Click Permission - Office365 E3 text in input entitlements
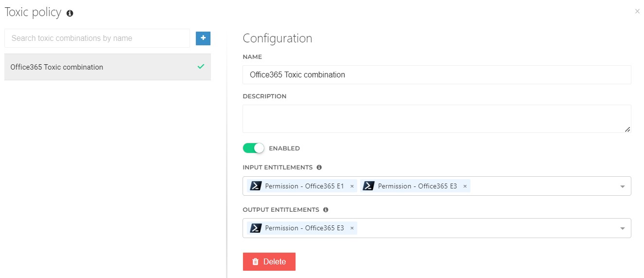 418,186
